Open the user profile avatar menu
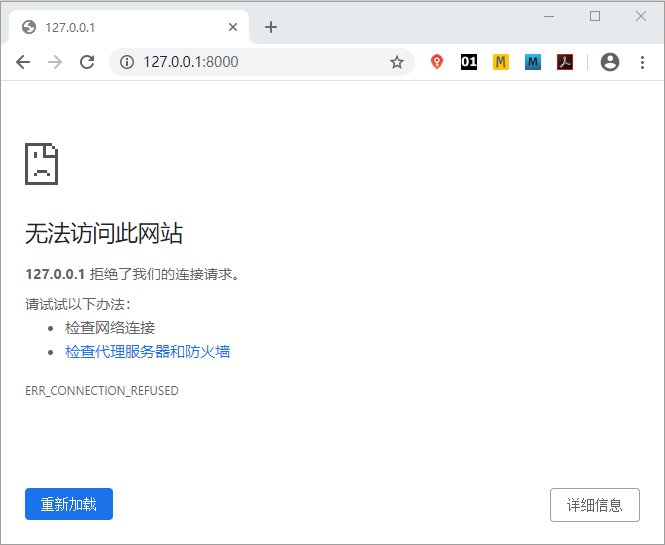The height and width of the screenshot is (545, 665). coord(610,62)
